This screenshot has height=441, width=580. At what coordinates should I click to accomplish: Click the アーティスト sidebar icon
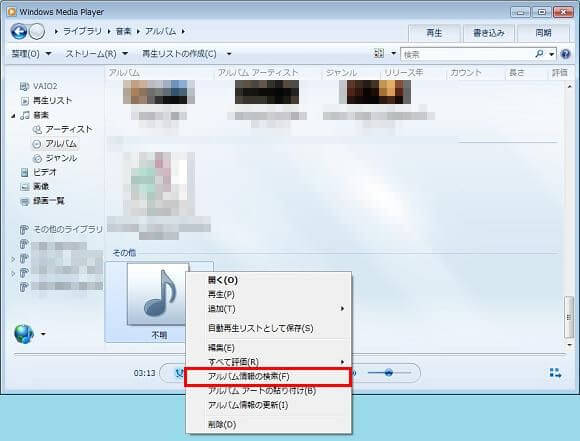click(x=37, y=129)
